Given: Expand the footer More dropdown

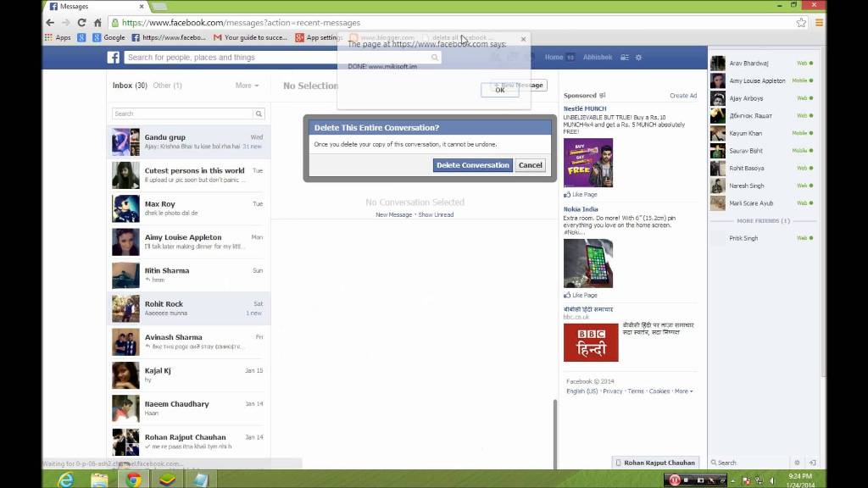Looking at the screenshot, I should click(x=683, y=391).
